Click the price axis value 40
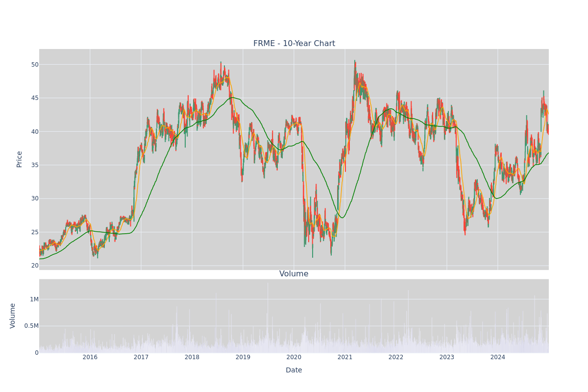The image size is (588, 392). pos(35,131)
